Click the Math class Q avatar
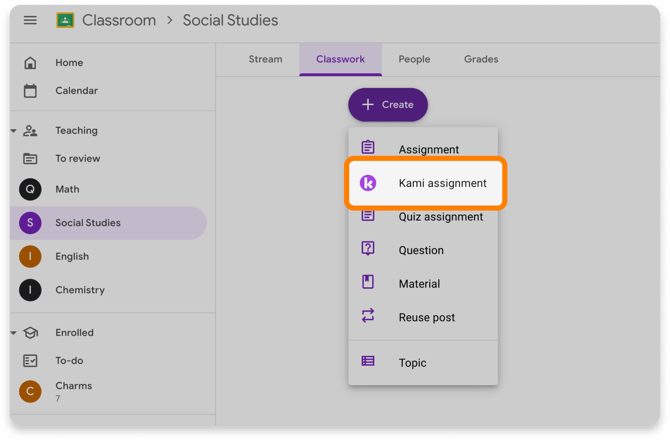 [30, 189]
